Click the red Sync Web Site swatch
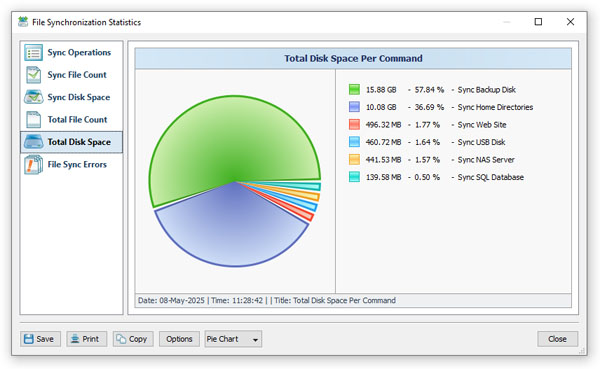600x369 pixels. click(x=354, y=124)
